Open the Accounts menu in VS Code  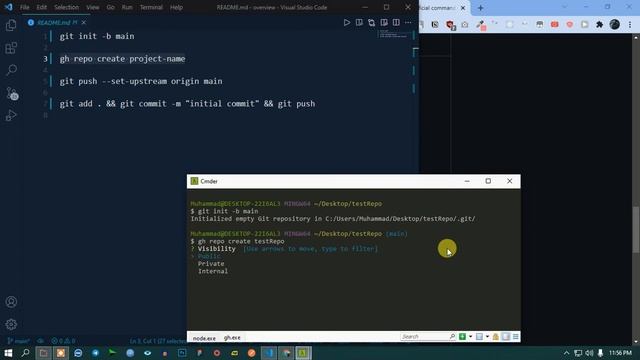[11, 302]
